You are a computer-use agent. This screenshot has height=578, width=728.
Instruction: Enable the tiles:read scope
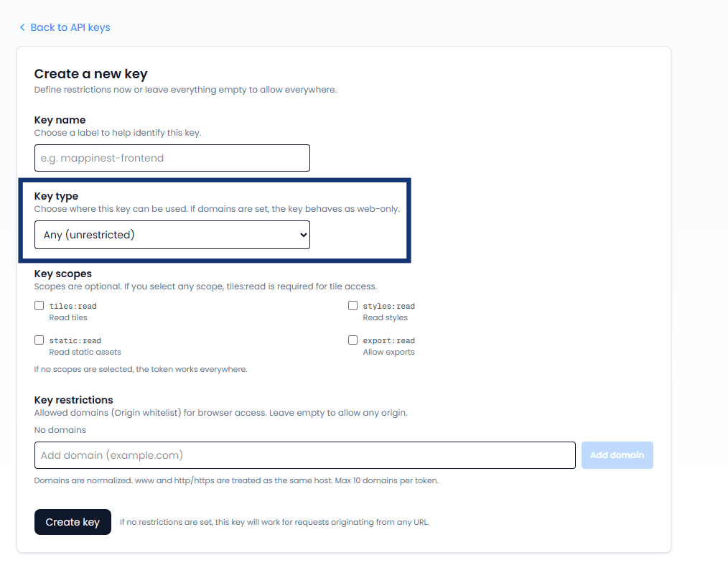pyautogui.click(x=39, y=305)
